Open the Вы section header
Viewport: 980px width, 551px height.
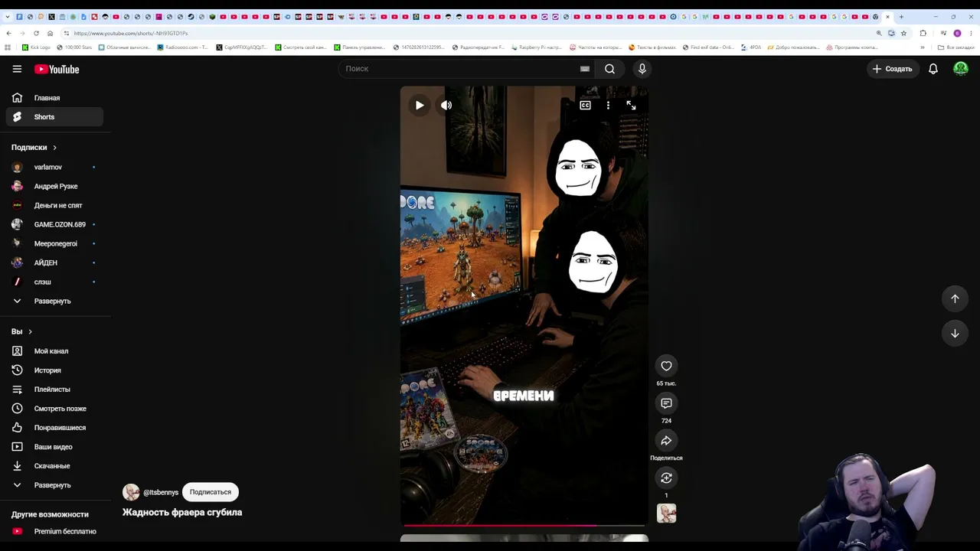click(21, 331)
